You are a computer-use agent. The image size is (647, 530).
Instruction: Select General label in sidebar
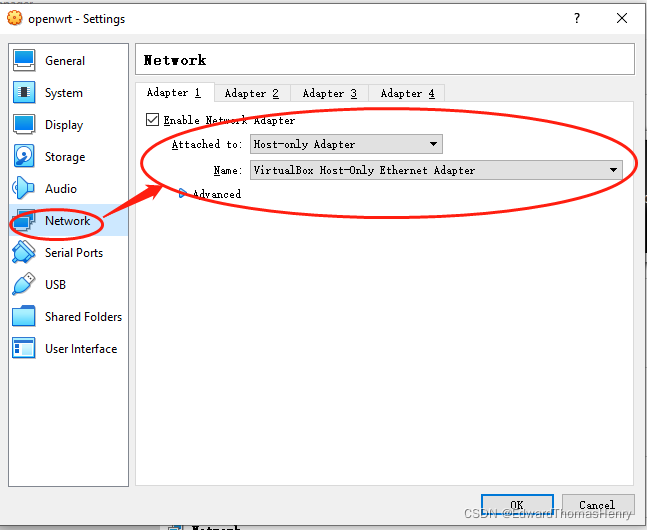65,61
